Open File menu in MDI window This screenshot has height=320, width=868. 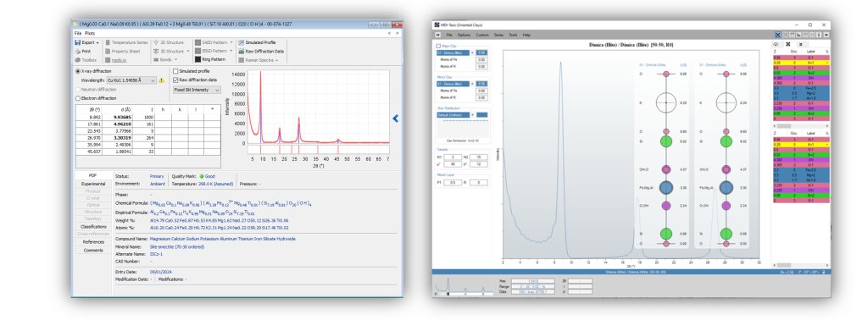(449, 35)
